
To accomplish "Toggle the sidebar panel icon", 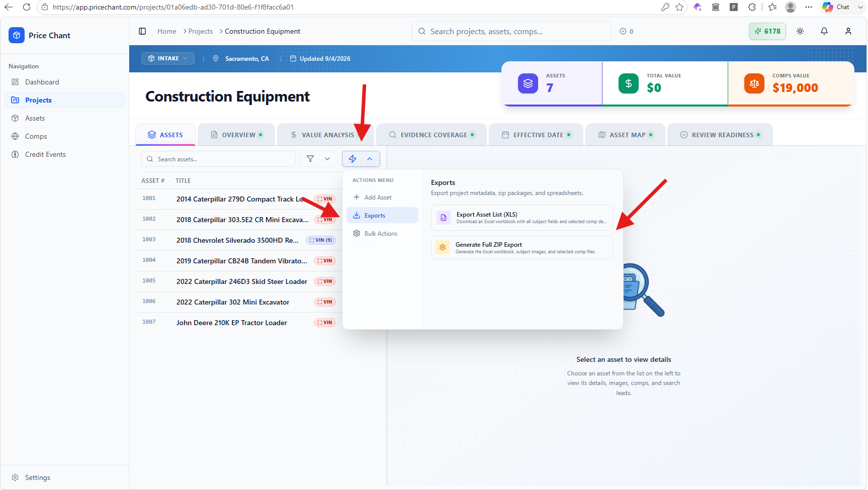I will point(142,31).
